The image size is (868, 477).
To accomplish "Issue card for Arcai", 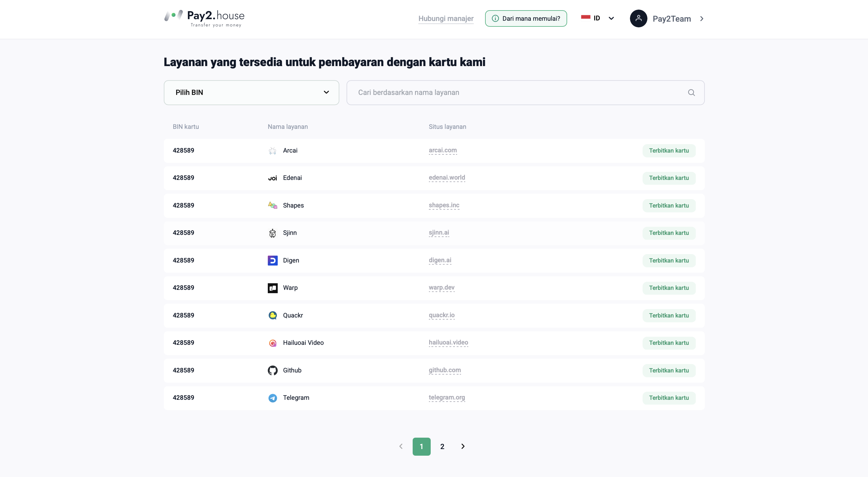I will click(x=669, y=150).
